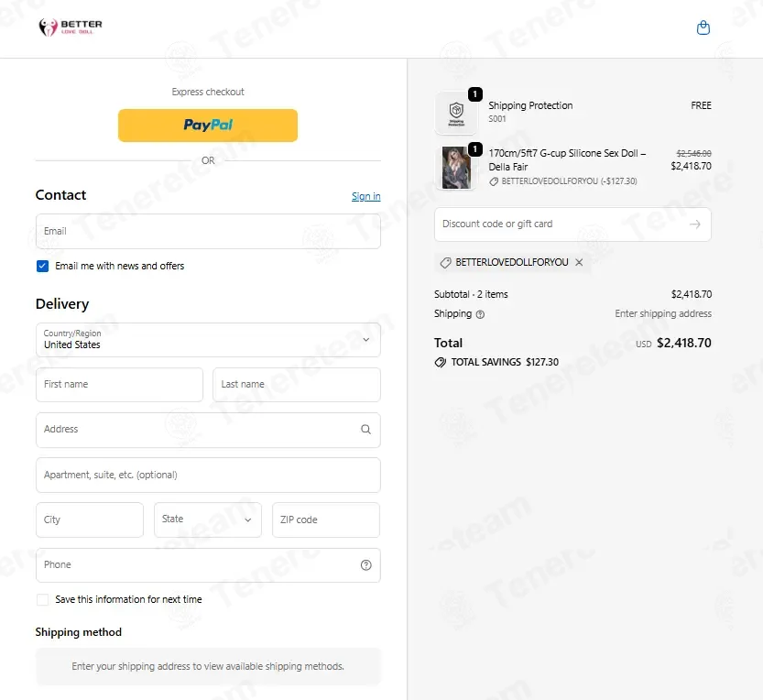
Task: Click the shipping methods placeholder message
Action: point(208,666)
